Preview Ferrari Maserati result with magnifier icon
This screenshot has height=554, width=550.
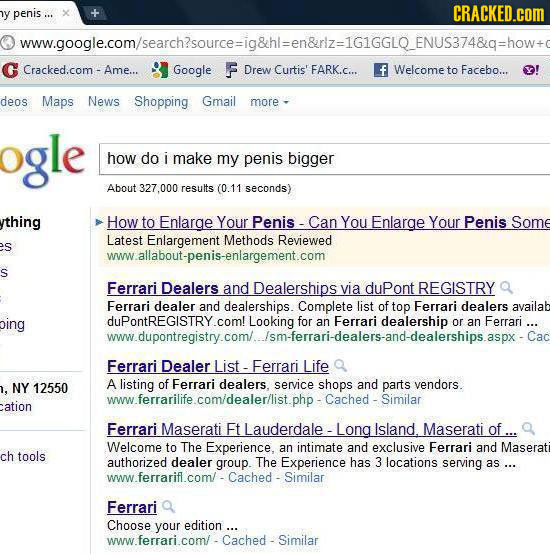(x=528, y=429)
